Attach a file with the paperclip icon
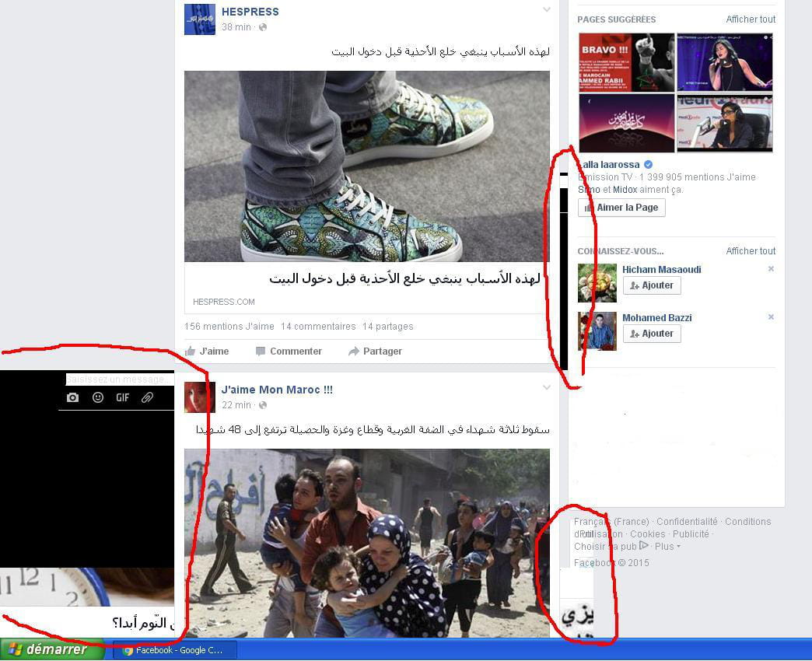This screenshot has width=812, height=661. [148, 397]
